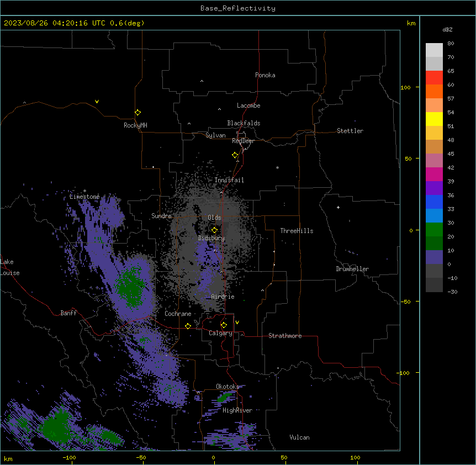Click the Blackfalds label
The height and width of the screenshot is (465, 476).
coord(244,123)
